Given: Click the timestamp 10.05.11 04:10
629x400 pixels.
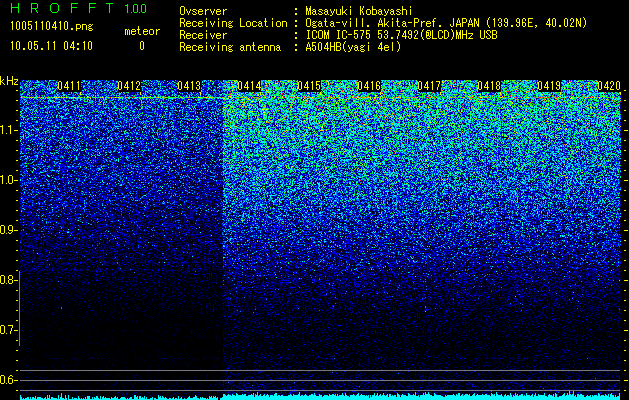Looking at the screenshot, I should tap(51, 46).
